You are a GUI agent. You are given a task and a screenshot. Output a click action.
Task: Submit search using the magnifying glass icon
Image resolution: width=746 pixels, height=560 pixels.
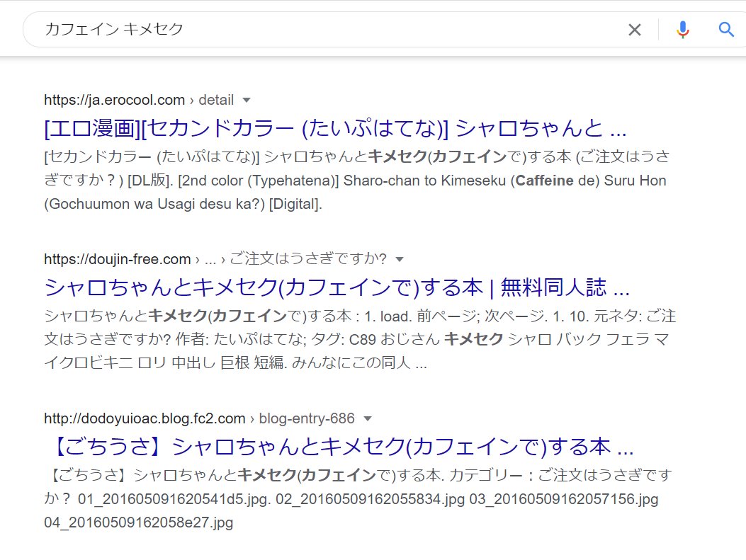coord(726,30)
